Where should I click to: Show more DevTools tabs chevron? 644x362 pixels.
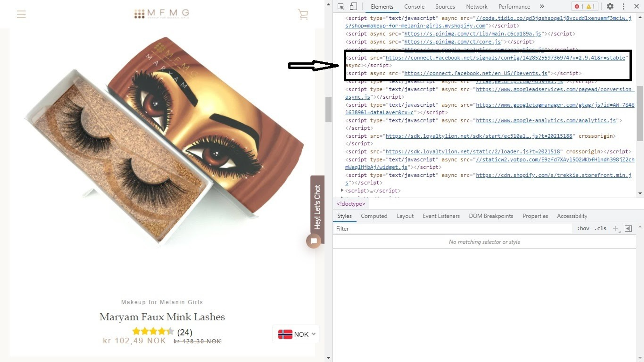click(542, 7)
